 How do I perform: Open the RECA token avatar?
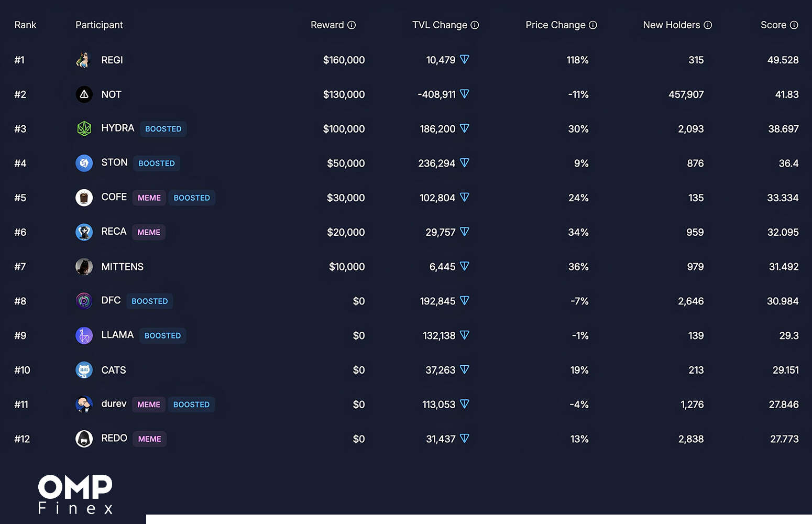[84, 232]
